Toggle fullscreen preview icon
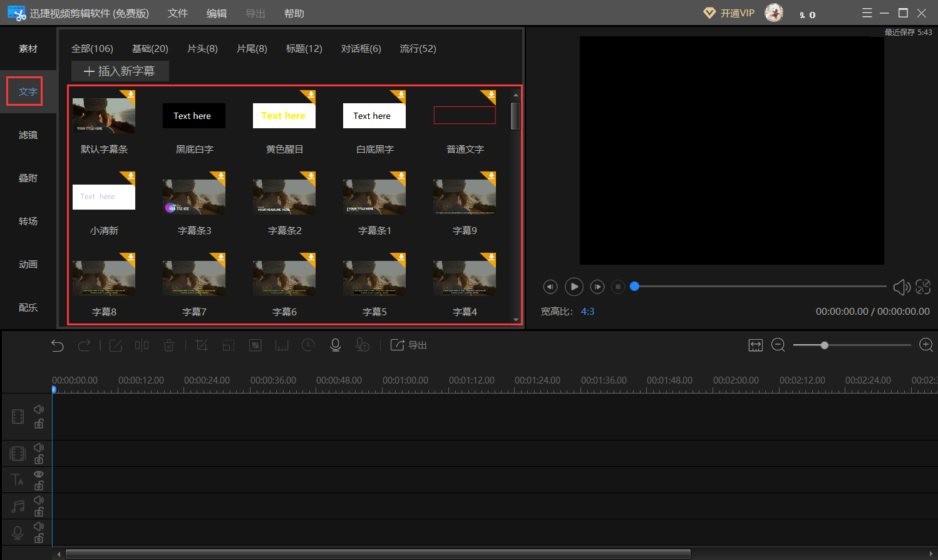 tap(923, 287)
